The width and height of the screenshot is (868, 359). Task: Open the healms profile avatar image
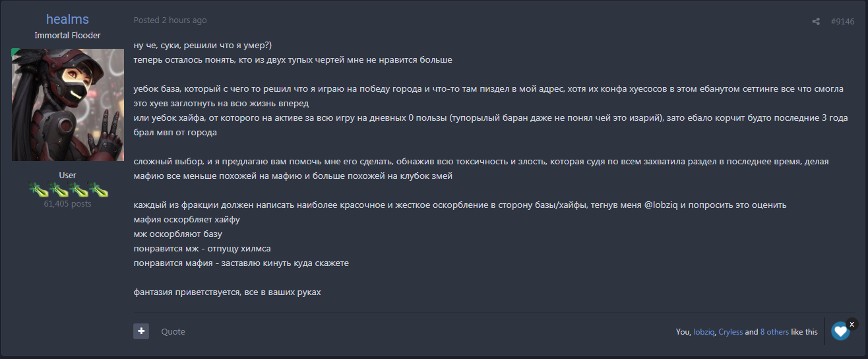(x=67, y=105)
